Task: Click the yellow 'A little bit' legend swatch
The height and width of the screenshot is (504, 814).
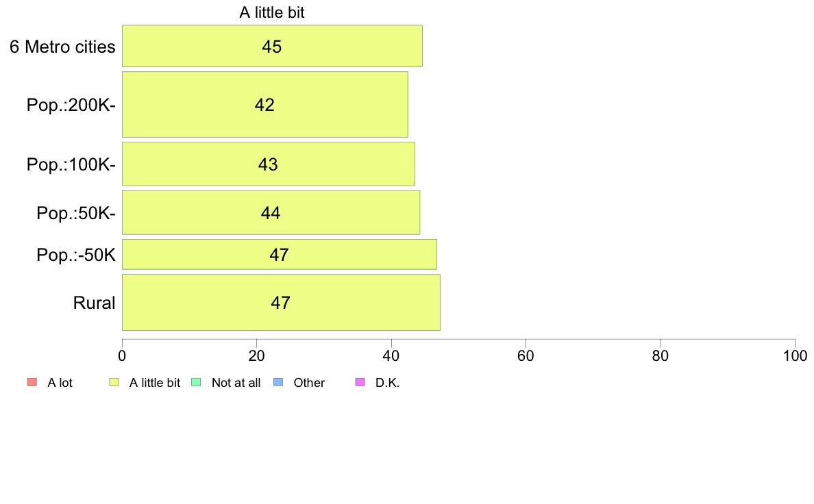Action: (114, 382)
